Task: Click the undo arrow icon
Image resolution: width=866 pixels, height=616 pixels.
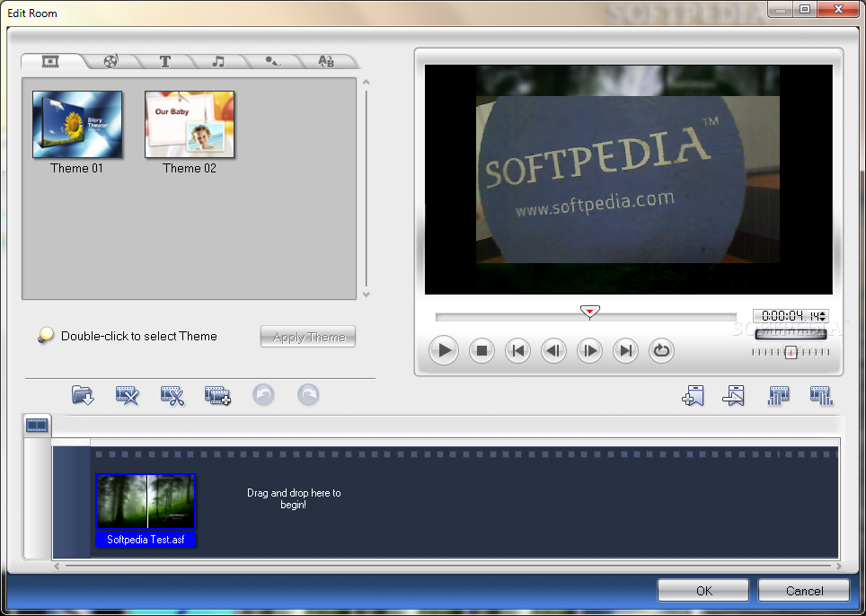Action: (263, 395)
